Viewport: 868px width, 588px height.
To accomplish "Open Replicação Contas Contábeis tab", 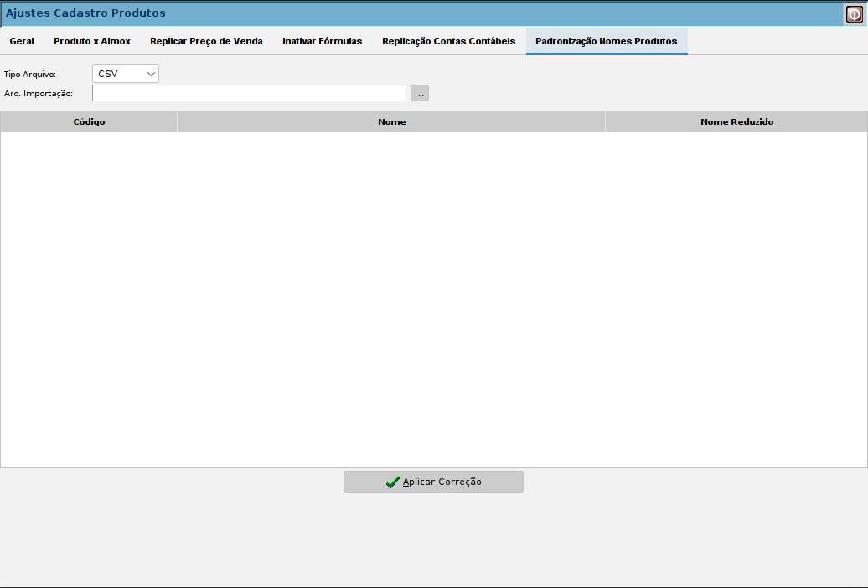I will [x=448, y=41].
